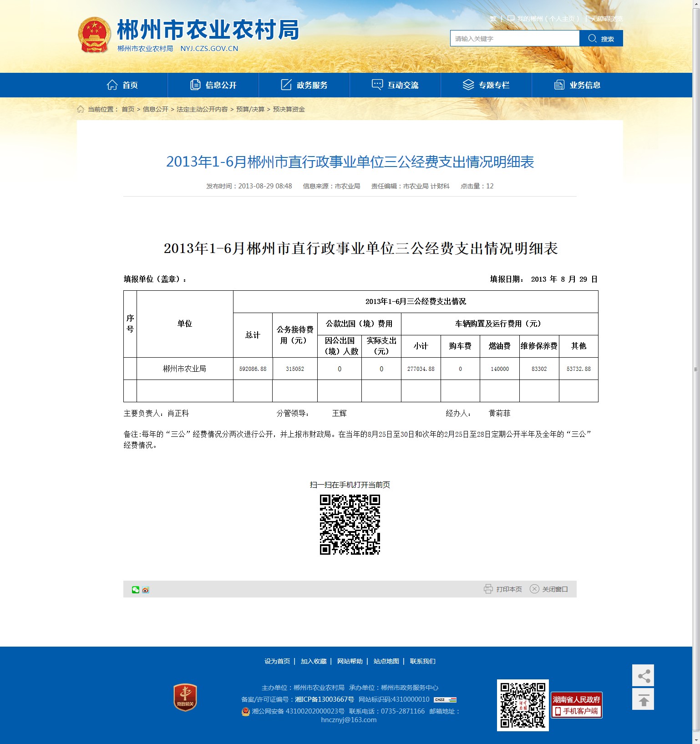Open 湖南省人民政府 mobile client banner
This screenshot has width=700, height=744.
click(x=577, y=705)
